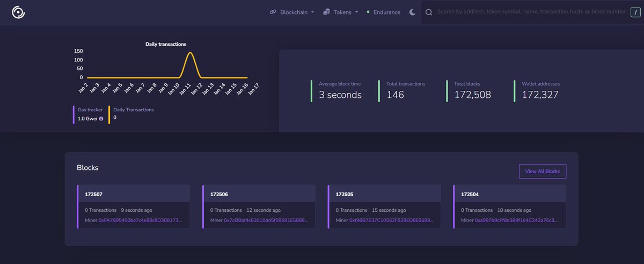Screen dimensions: 644x264
Task: Click the 18 seconds ago timestamp
Action: pyautogui.click(x=515, y=210)
